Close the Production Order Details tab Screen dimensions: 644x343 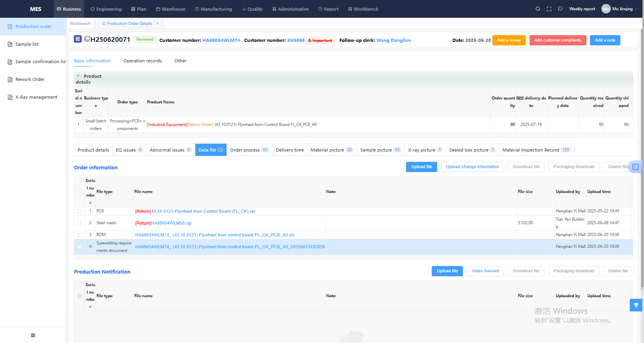point(157,24)
